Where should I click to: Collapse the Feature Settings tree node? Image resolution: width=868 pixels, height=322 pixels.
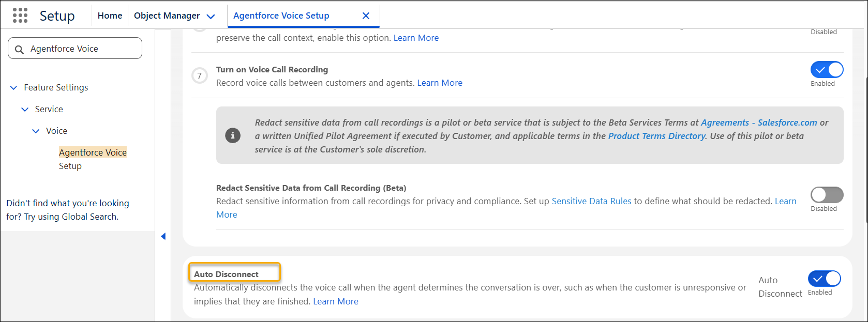[x=13, y=88]
